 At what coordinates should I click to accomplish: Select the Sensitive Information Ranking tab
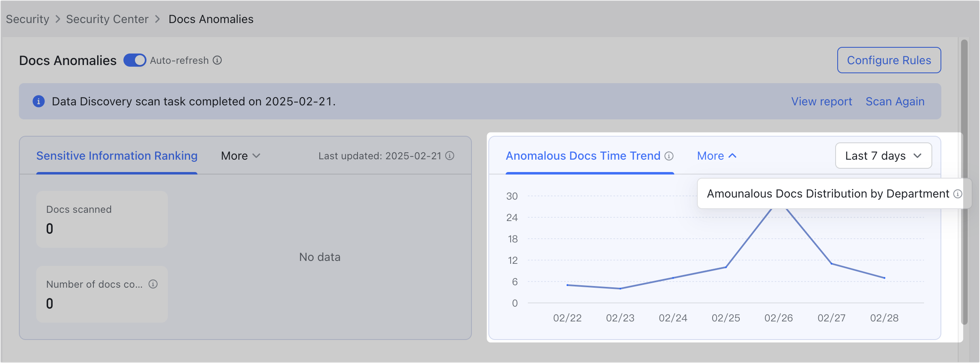(x=117, y=156)
